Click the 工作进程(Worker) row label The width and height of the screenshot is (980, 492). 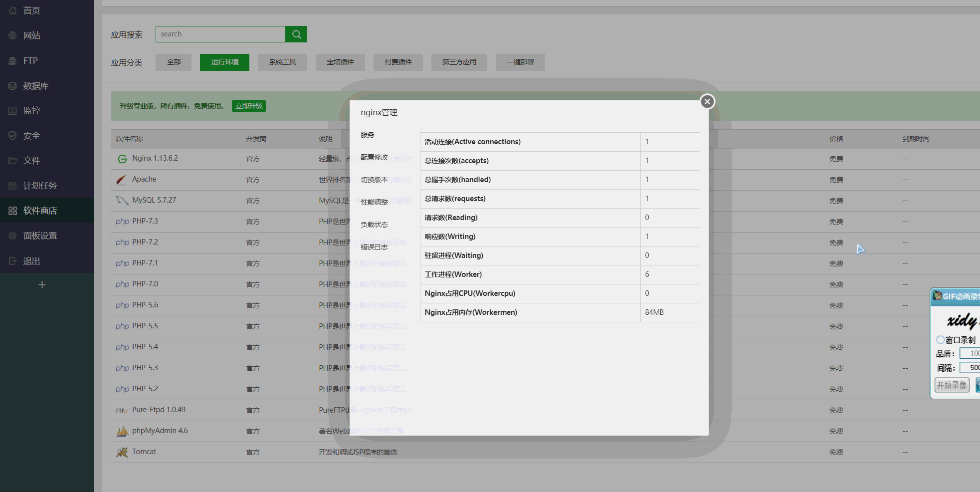[x=453, y=274]
